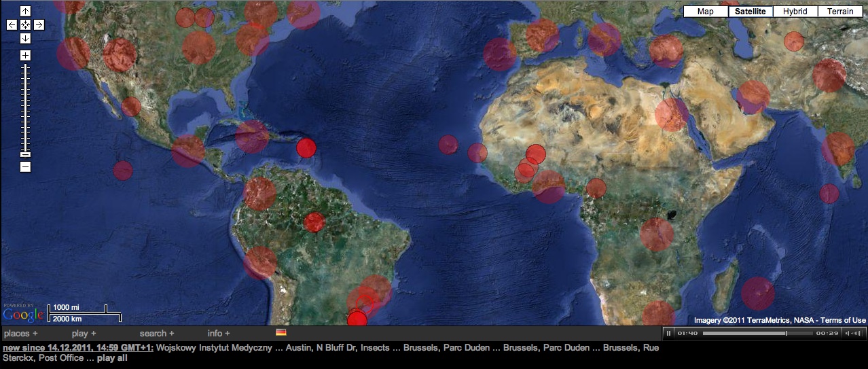Zoom out with the minus button
The image size is (868, 369).
pos(25,166)
